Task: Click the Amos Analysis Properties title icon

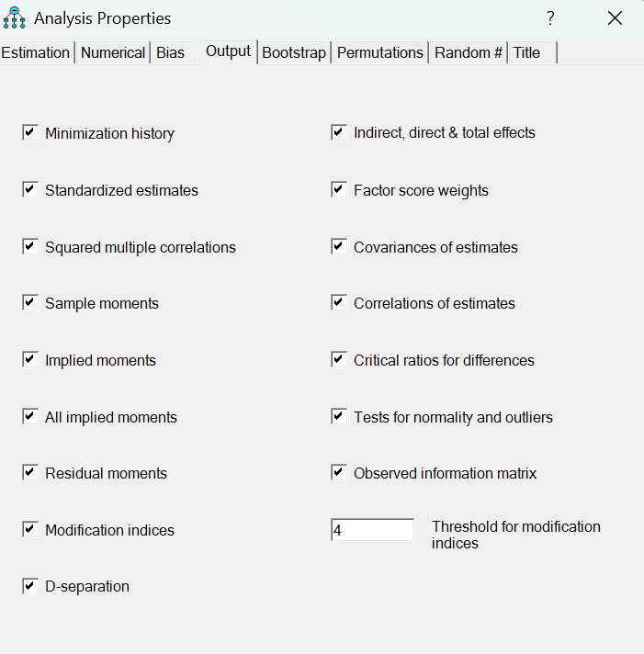Action: pos(16,17)
